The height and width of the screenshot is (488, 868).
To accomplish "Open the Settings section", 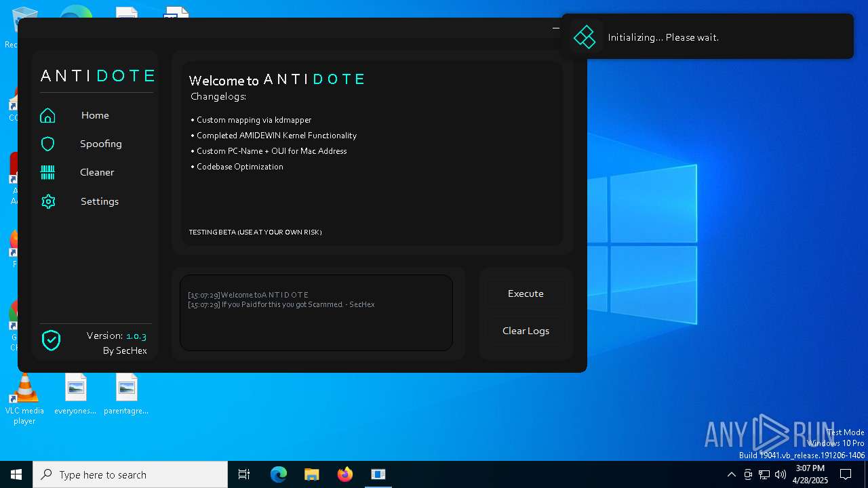I will (x=100, y=201).
